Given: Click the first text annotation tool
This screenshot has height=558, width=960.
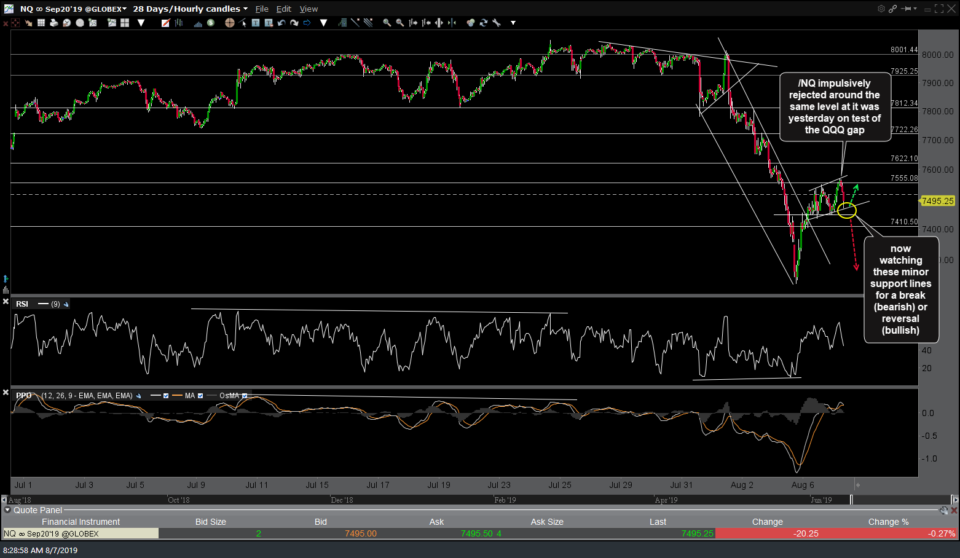Looking at the screenshot, I should [256, 23].
